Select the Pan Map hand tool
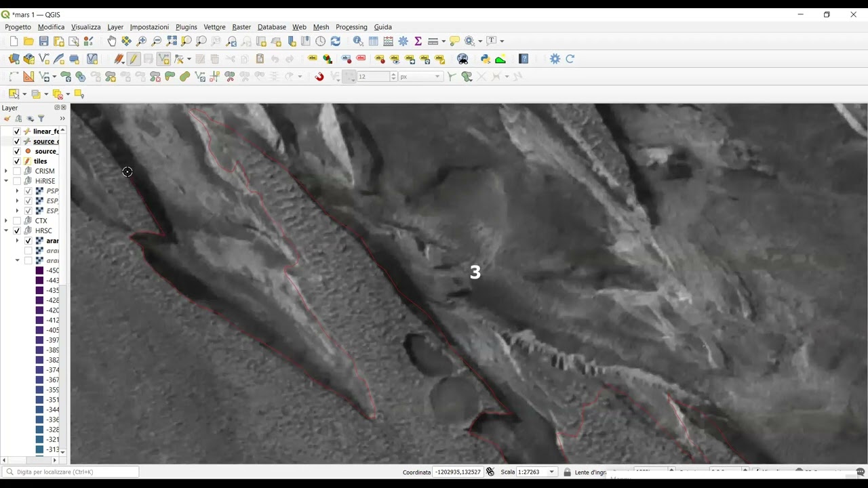This screenshot has width=868, height=488. click(x=112, y=41)
